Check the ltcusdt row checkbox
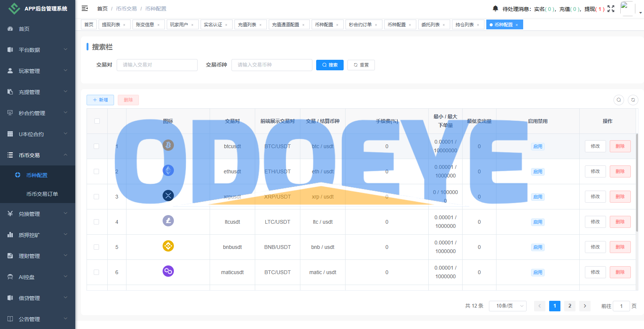Screen dimensions: 644x329 [x=96, y=222]
